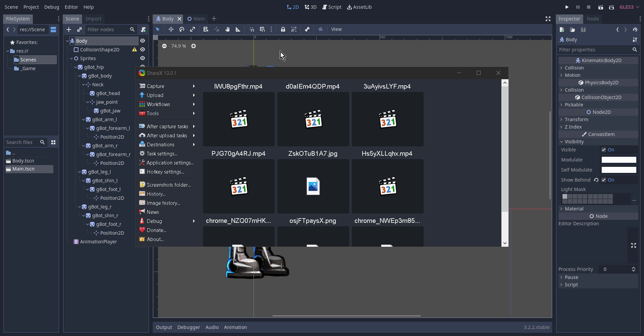Click the Filter nodes search field
The image size is (644, 336).
pos(111,30)
